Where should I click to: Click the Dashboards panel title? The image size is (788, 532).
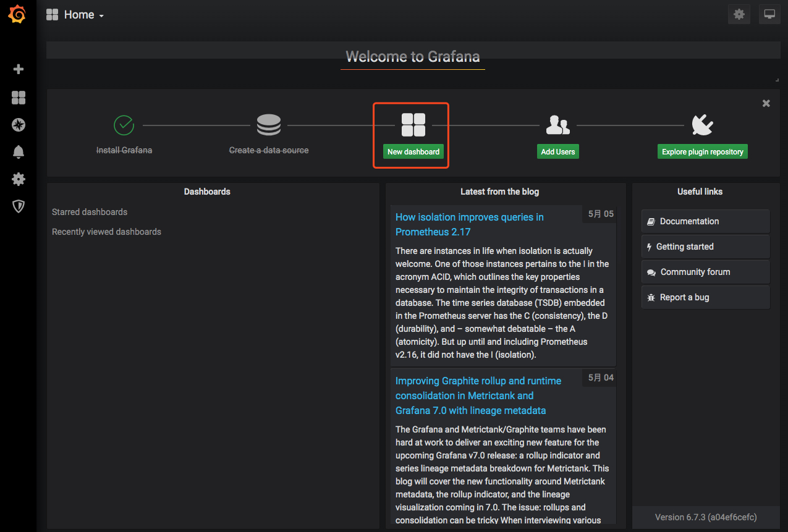point(207,192)
